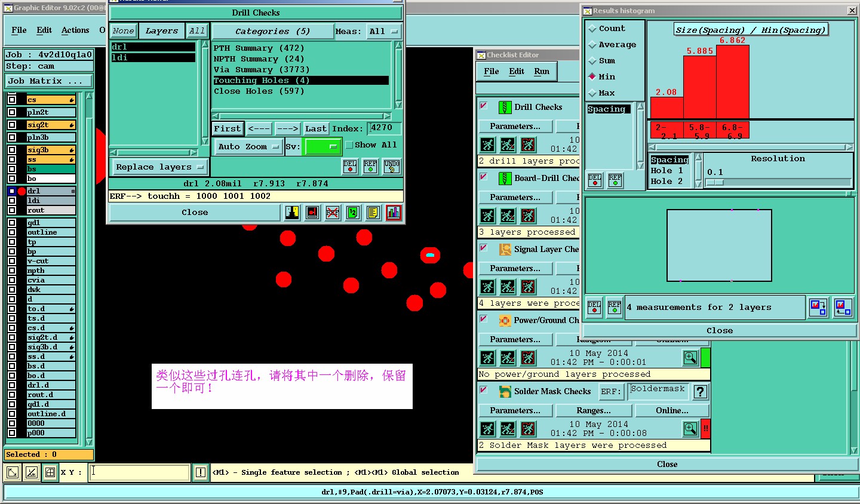Click the 2.08 histogram bar
The height and width of the screenshot is (504, 860).
[x=666, y=107]
